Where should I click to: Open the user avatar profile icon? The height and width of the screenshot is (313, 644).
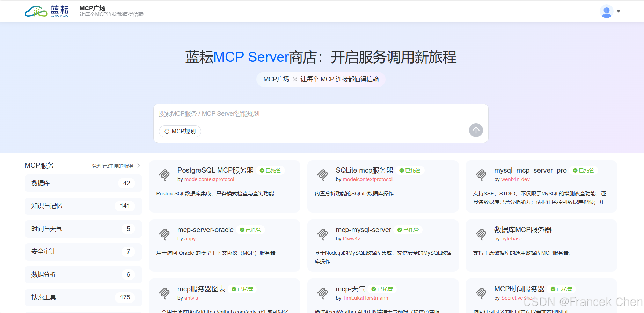[606, 11]
